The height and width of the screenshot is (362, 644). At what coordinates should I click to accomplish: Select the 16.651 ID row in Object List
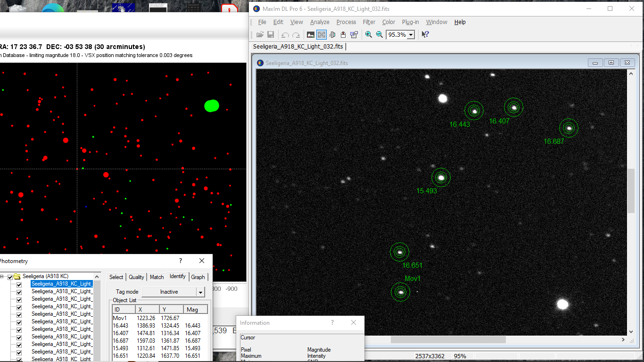click(160, 356)
